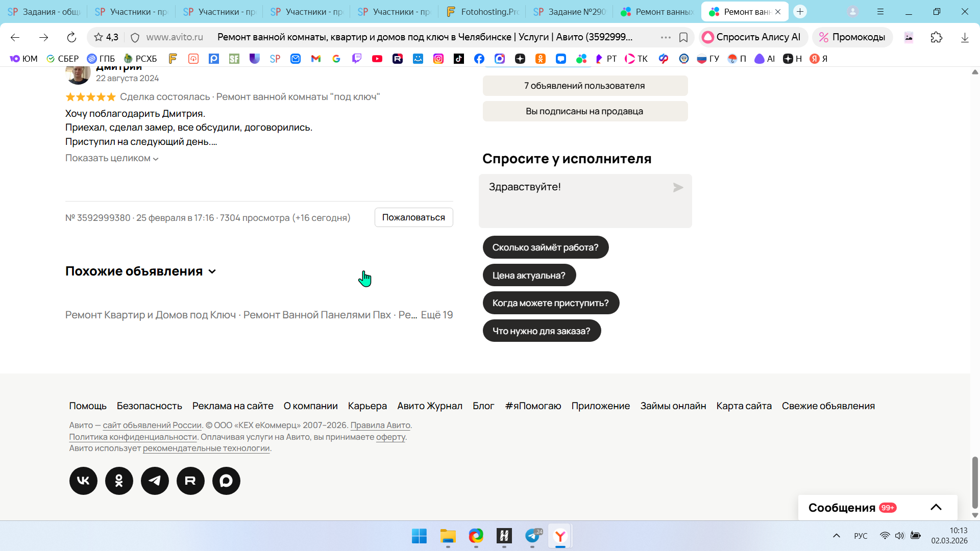Viewport: 980px width, 551px height.
Task: Open the Задание №290 browser tab
Action: pos(570,11)
